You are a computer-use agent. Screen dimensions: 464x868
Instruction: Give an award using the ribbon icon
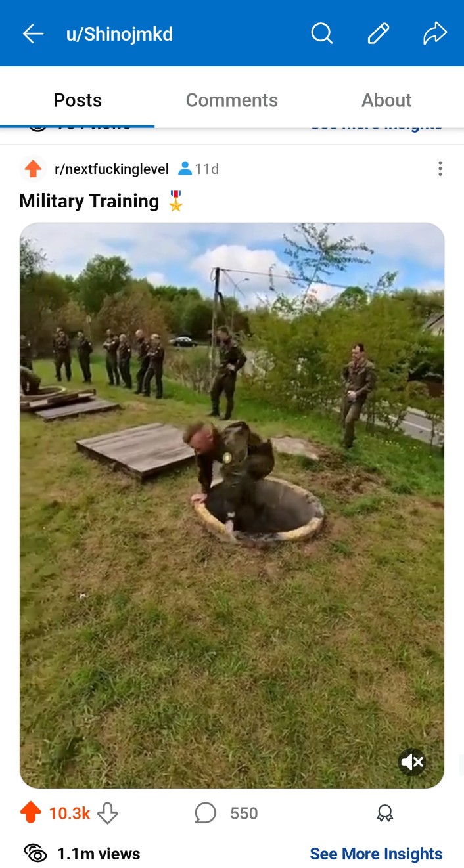(x=385, y=814)
